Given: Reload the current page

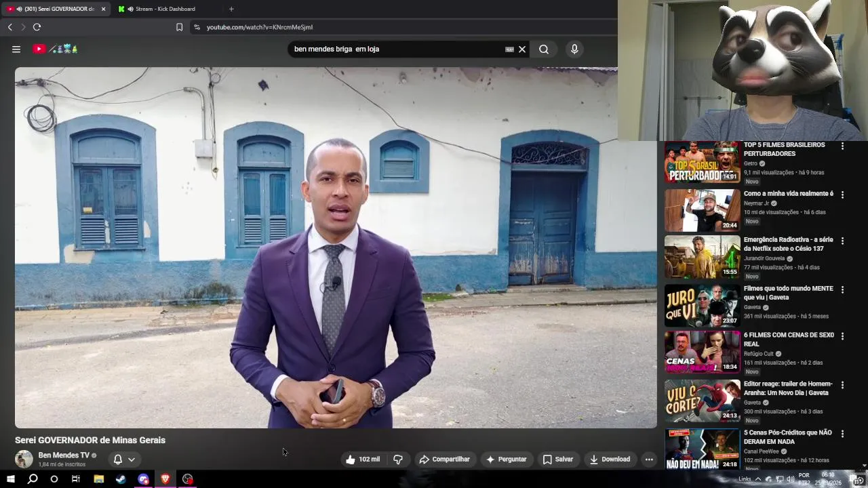Looking at the screenshot, I should click(37, 27).
